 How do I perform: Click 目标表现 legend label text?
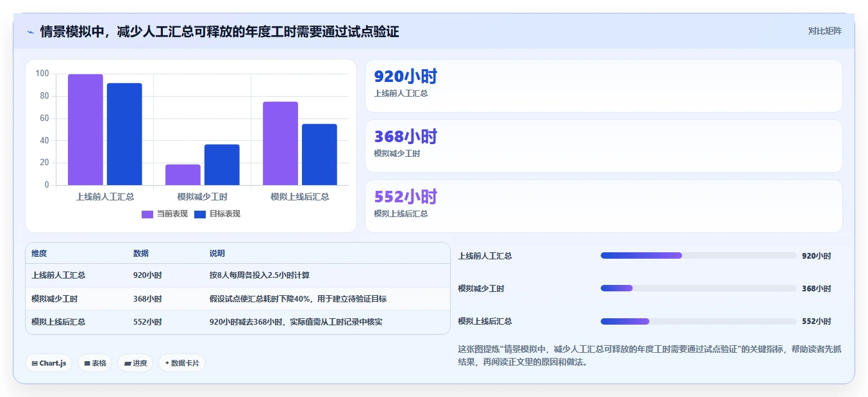click(x=225, y=214)
